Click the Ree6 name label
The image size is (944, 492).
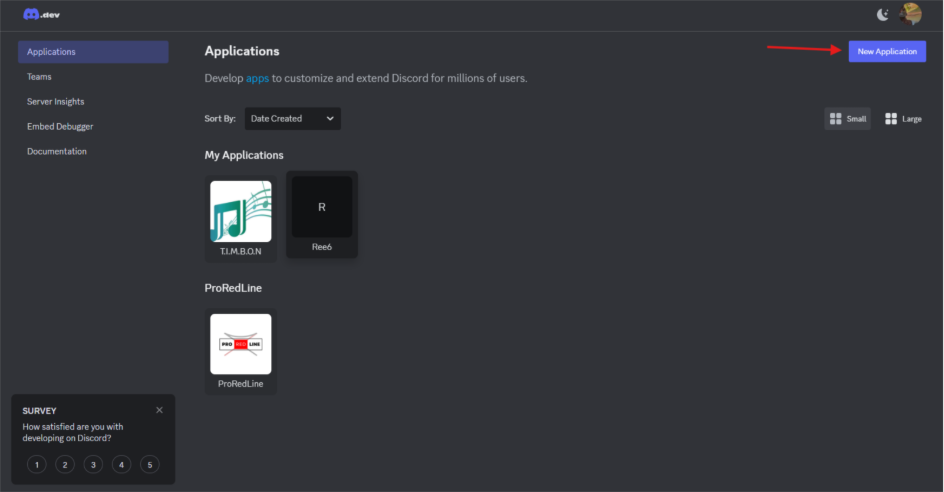[x=321, y=247]
